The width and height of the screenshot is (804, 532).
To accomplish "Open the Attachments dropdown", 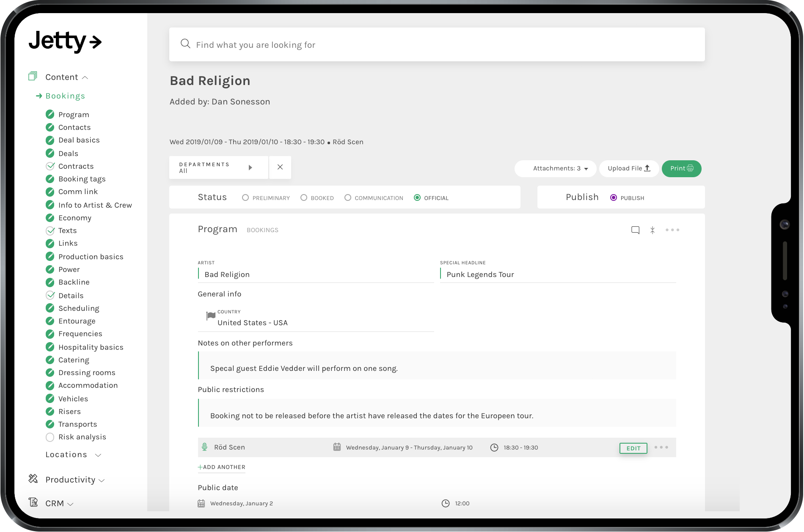I will click(x=556, y=169).
